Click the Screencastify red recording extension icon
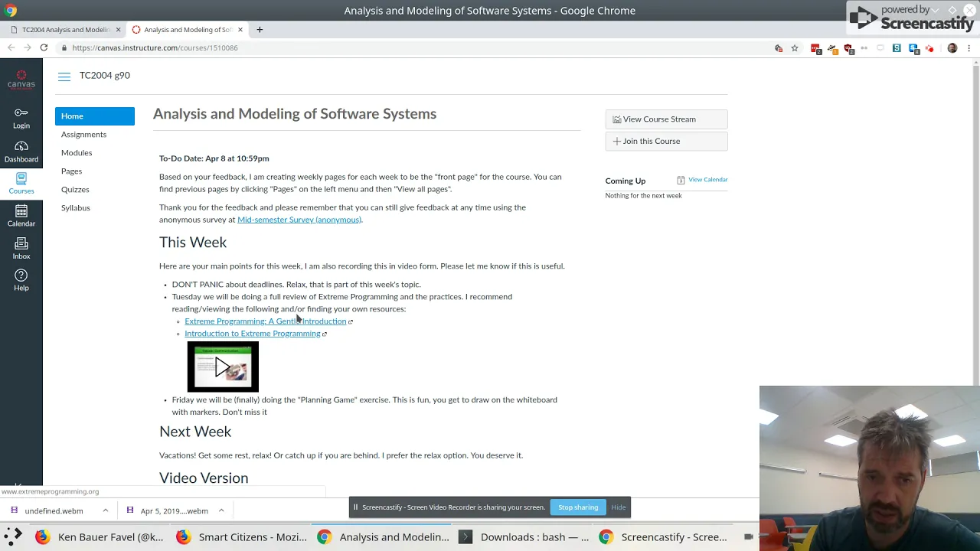The image size is (980, 551). (929, 48)
